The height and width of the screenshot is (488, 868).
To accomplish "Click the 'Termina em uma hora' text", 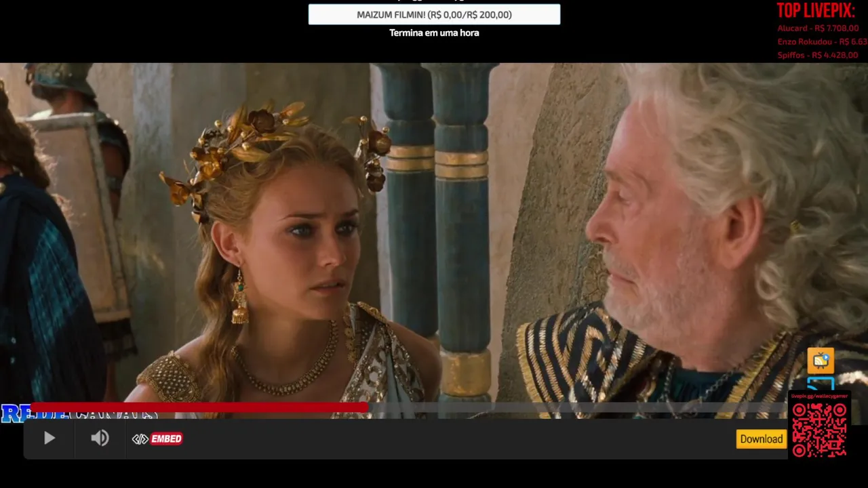I will pyautogui.click(x=434, y=33).
